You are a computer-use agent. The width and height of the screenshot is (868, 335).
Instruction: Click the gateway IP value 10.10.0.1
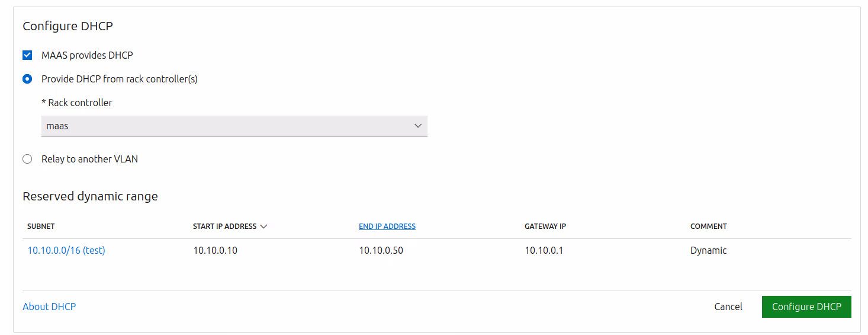[544, 250]
